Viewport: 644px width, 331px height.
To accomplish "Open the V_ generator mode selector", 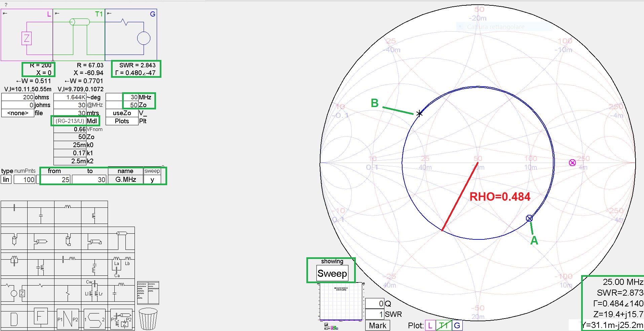I will pyautogui.click(x=143, y=113).
